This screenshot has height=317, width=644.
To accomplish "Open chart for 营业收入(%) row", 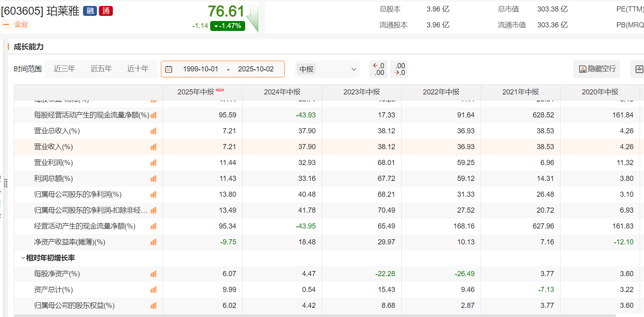I will (x=153, y=147).
